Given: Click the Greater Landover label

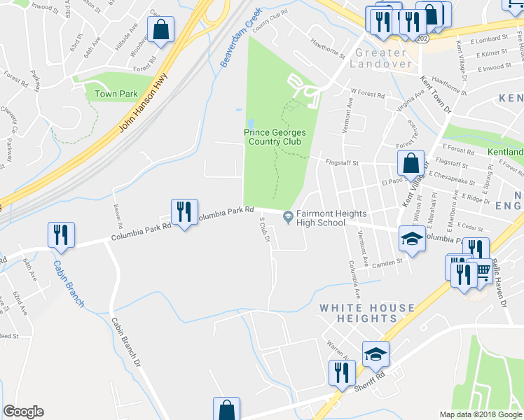Looking at the screenshot, I should point(380,58).
